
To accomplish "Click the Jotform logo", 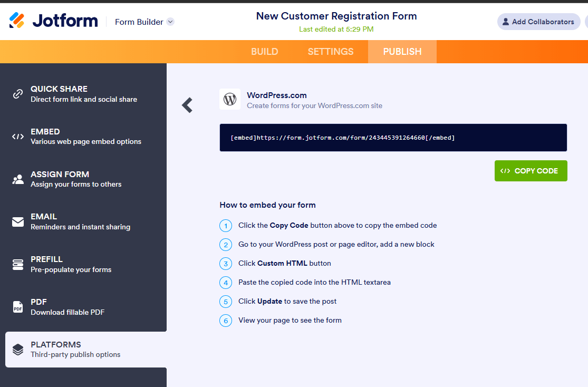I will click(54, 21).
